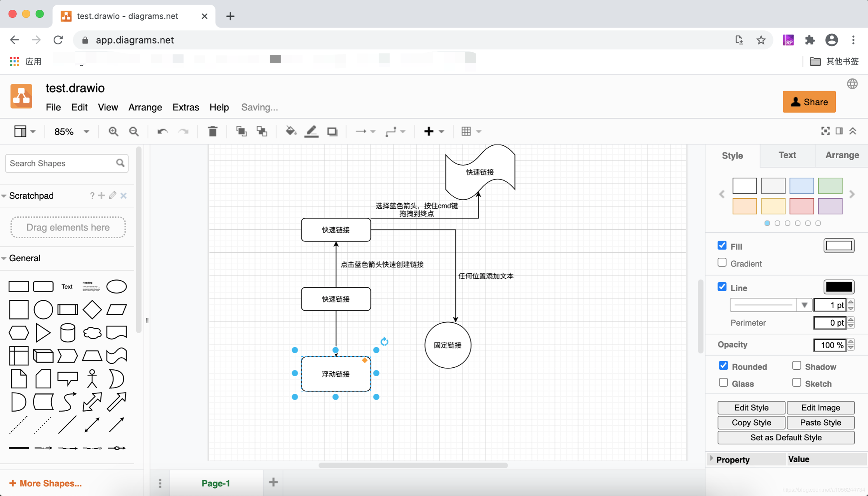
Task: Click the Shadow toolbar icon
Action: [x=332, y=131]
